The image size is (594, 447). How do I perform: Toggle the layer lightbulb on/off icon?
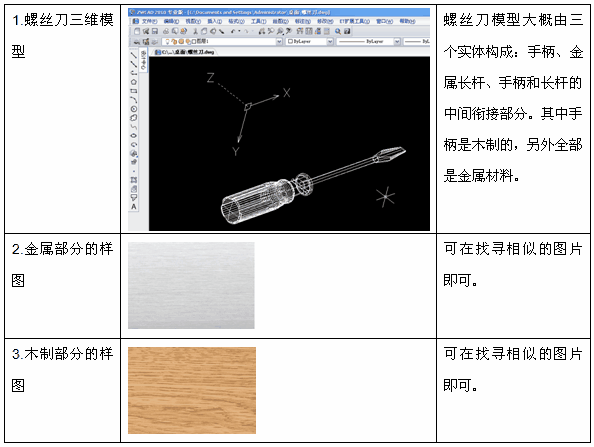pos(168,41)
